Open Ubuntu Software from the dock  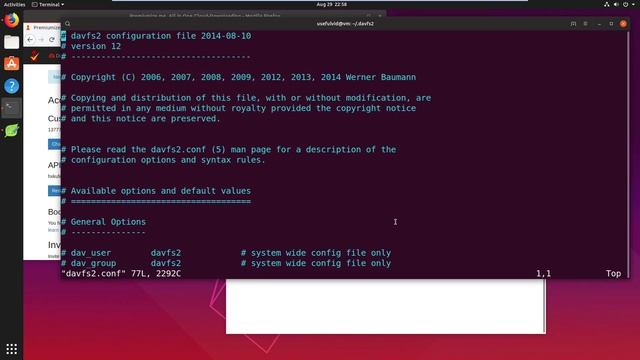(x=11, y=64)
